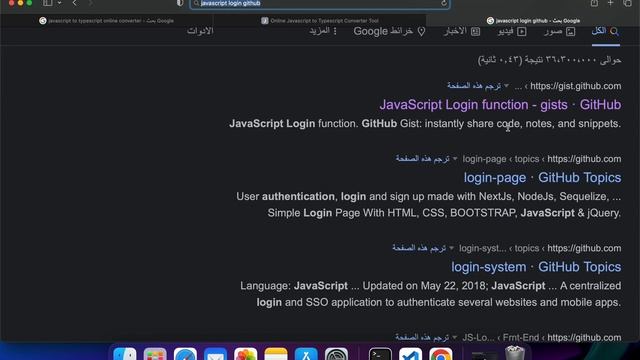Click the address bar showing javascript login github

point(320,4)
